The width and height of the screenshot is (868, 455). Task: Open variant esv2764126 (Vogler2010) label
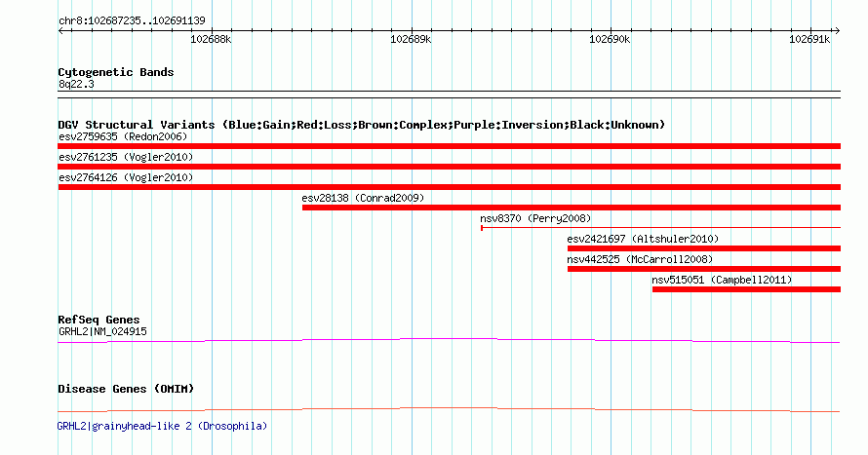click(x=126, y=177)
